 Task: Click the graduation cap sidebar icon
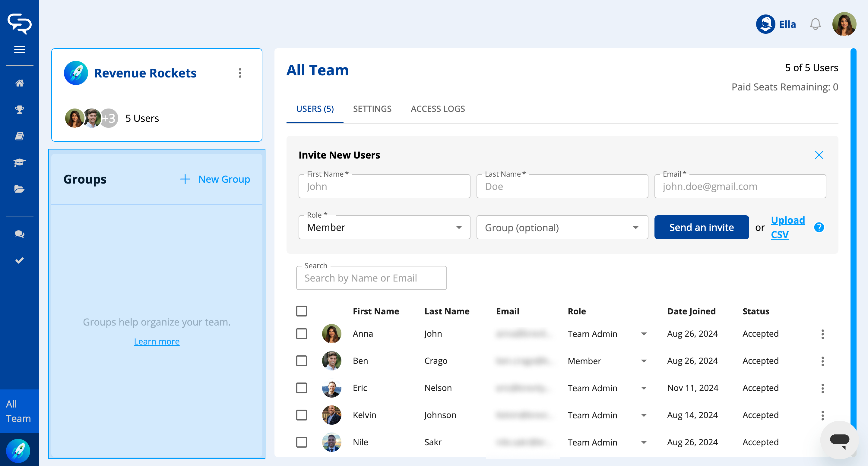click(x=20, y=163)
